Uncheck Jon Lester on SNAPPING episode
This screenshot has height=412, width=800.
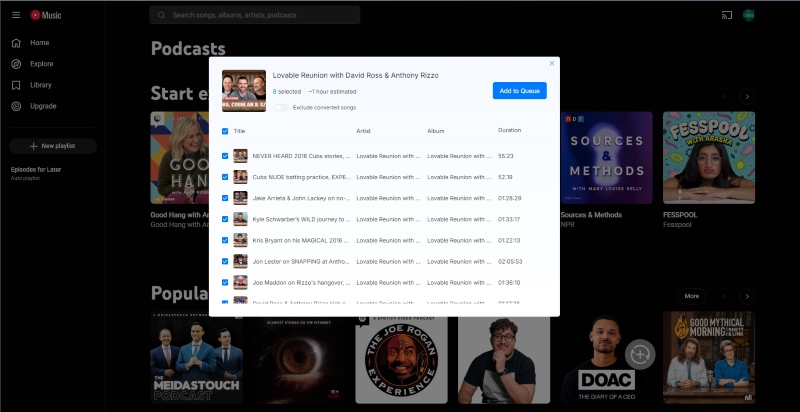[225, 262]
